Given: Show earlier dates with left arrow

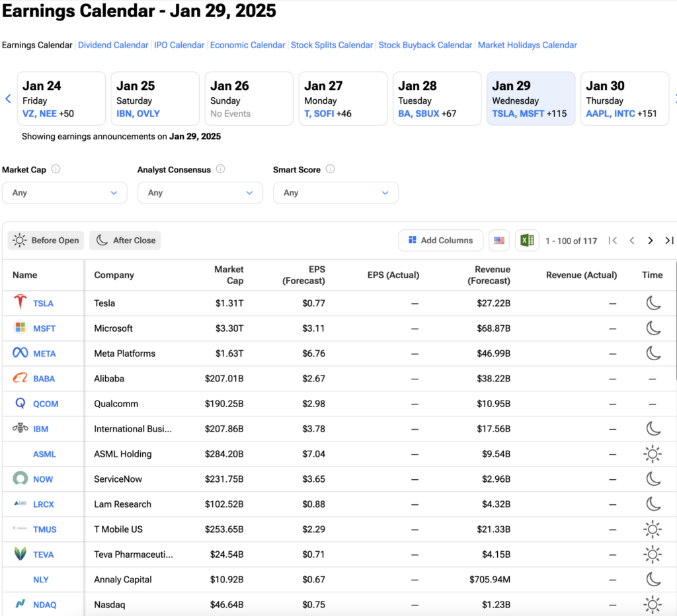Looking at the screenshot, I should 8,98.
